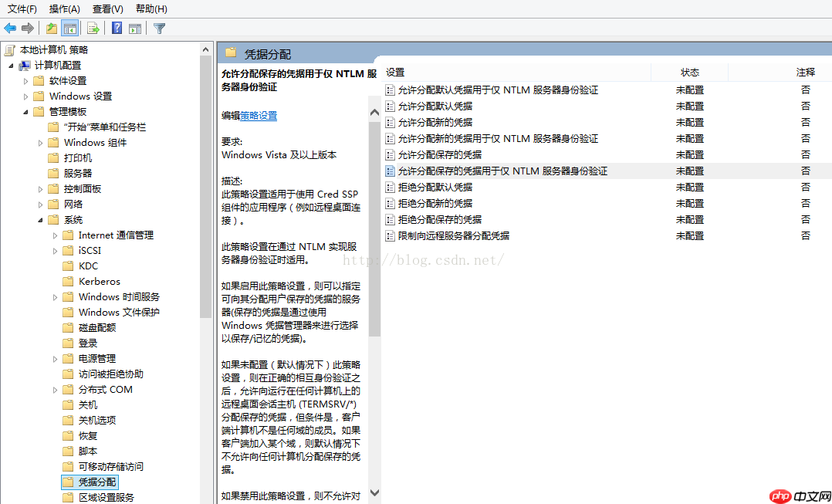
Task: Click the scroll-down arrow of the description pane
Action: [374, 492]
